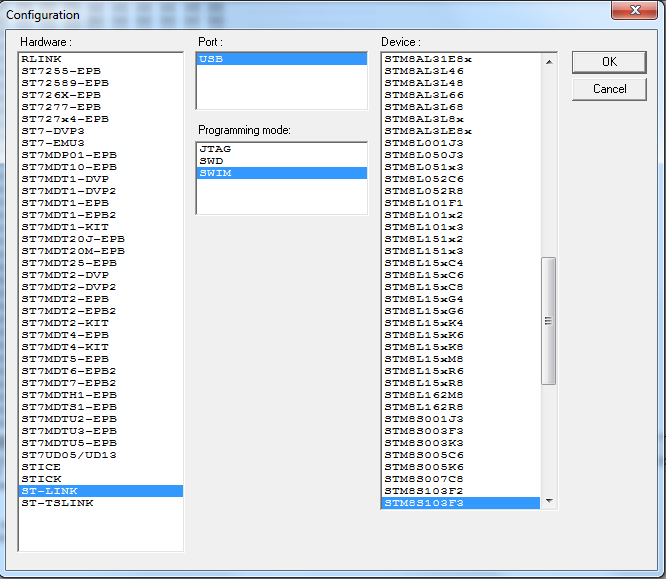Select ST7MDTS1-EPB hardware entry
The image size is (666, 579).
click(101, 407)
